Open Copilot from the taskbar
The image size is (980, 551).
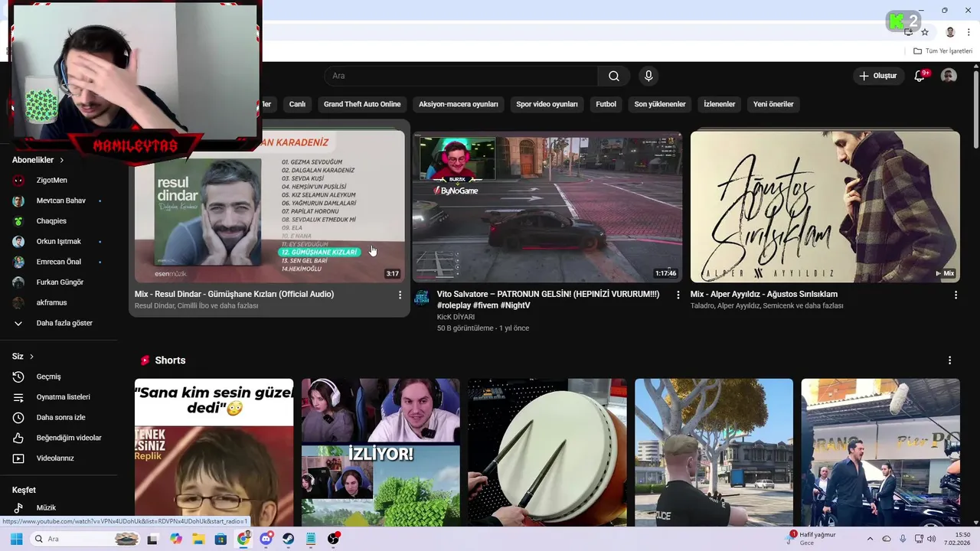[176, 539]
